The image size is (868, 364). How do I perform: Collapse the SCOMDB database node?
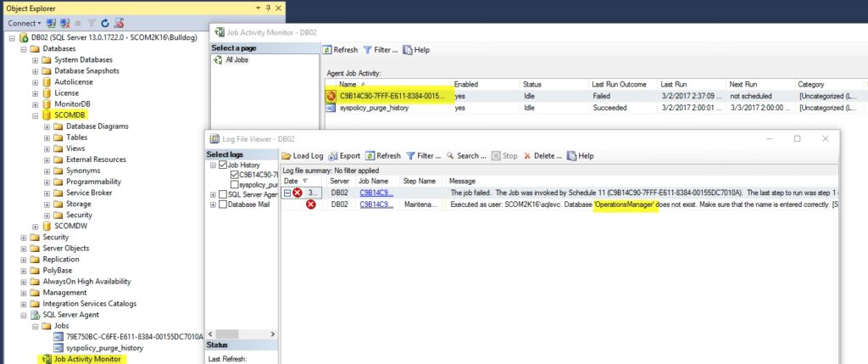click(x=36, y=115)
